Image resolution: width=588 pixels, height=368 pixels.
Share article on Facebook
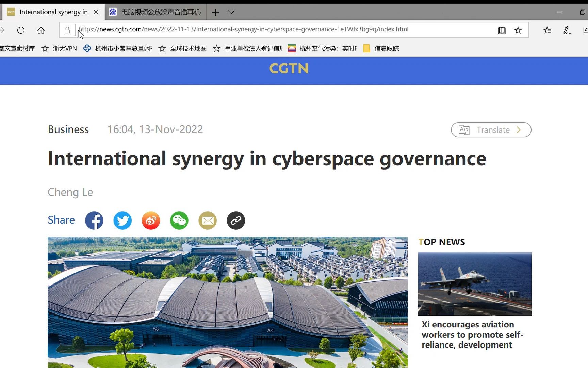[94, 220]
